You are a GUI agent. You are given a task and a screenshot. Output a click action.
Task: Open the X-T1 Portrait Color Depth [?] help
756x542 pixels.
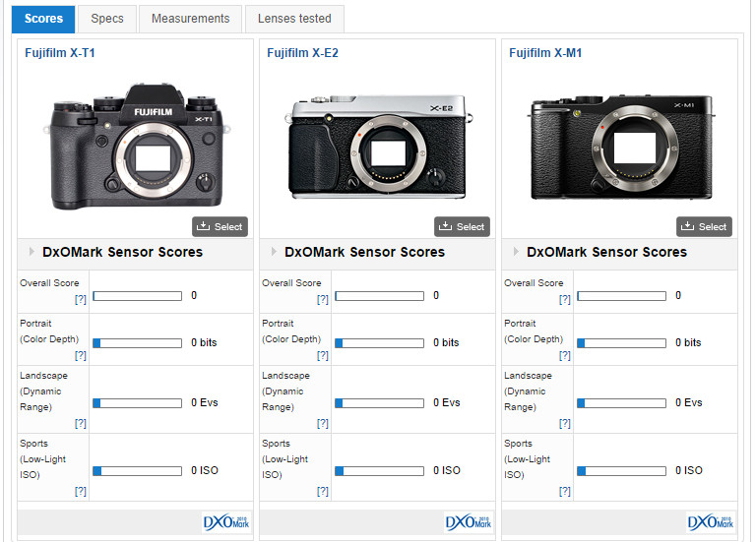(81, 355)
